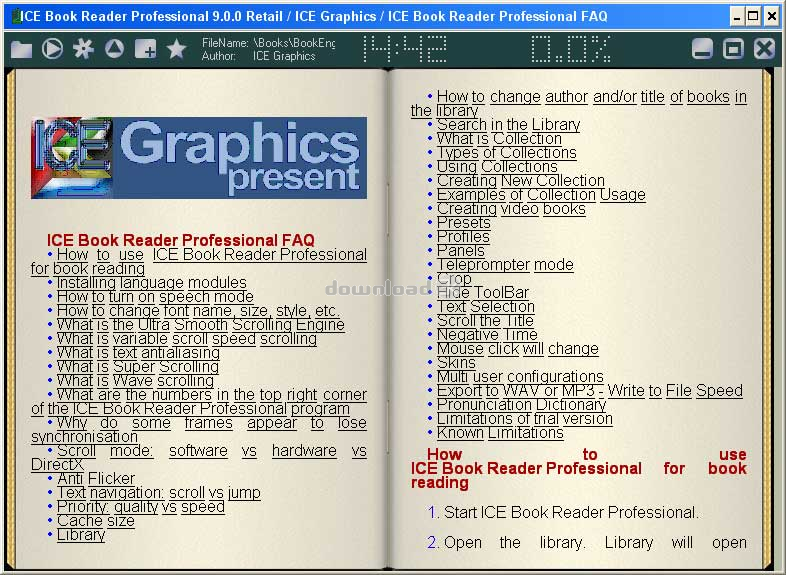Click the ICE Graphics present banner
786x575 pixels.
199,158
